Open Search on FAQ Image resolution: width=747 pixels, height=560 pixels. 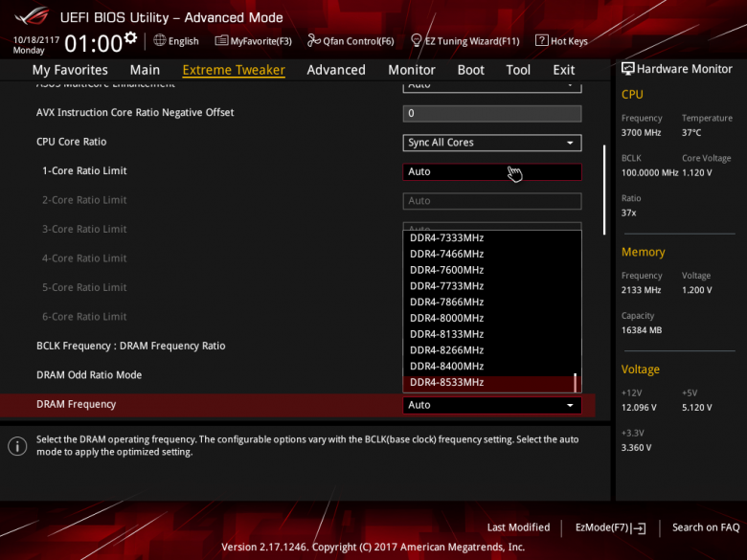[x=706, y=527]
